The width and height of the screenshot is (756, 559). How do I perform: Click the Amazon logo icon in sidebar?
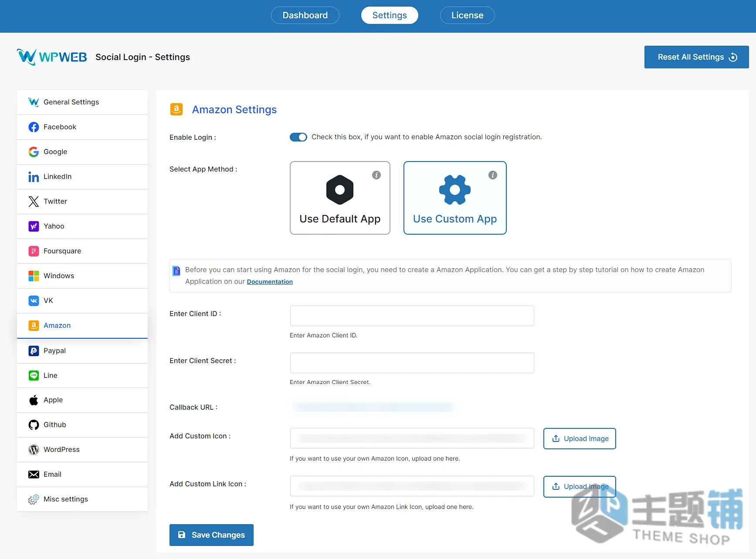(34, 325)
